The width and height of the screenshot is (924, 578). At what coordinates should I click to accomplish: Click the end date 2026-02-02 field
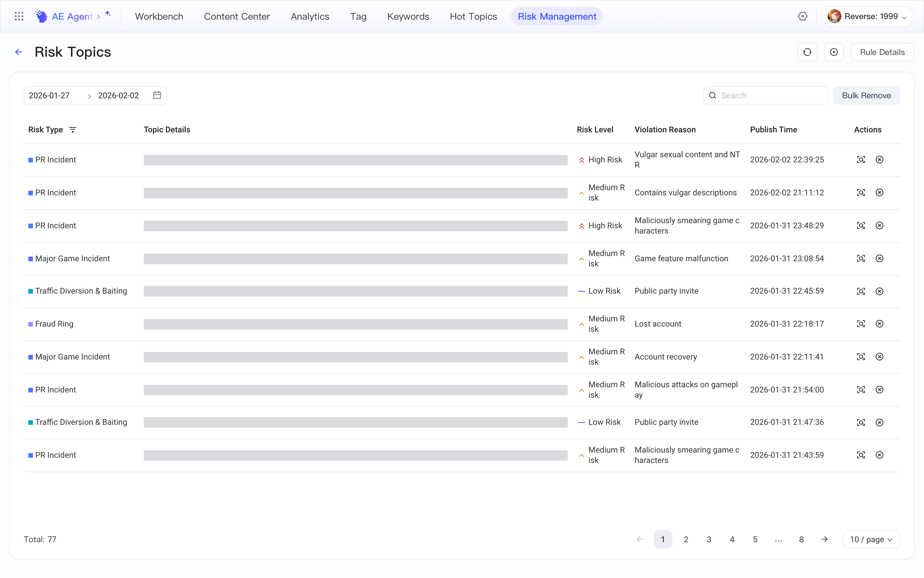(118, 96)
